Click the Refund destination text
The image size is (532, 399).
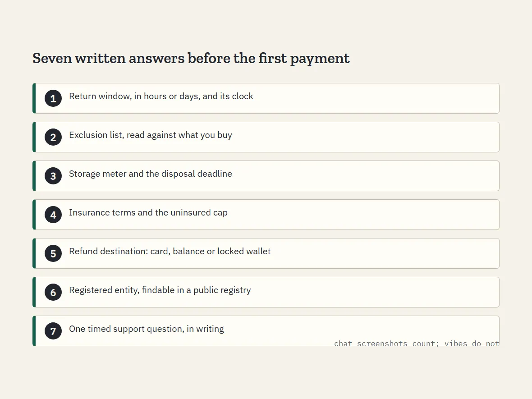(x=170, y=252)
